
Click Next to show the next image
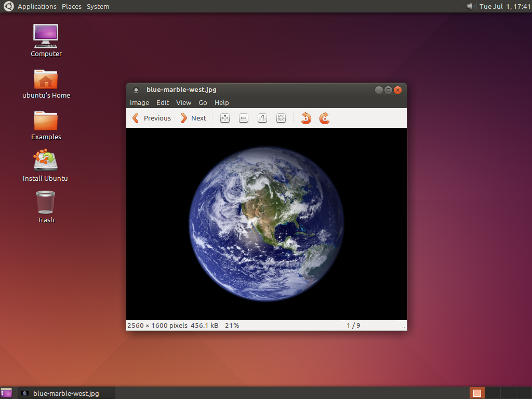pyautogui.click(x=194, y=118)
